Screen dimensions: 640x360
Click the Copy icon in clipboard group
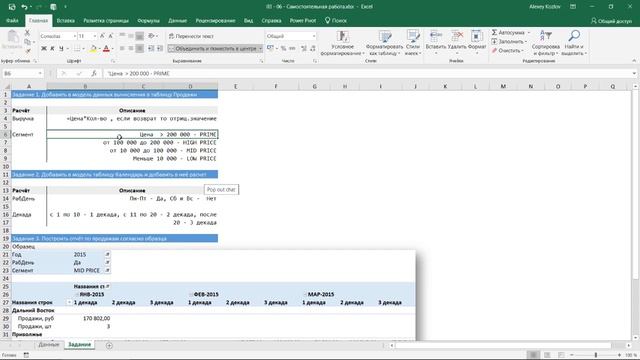27,42
